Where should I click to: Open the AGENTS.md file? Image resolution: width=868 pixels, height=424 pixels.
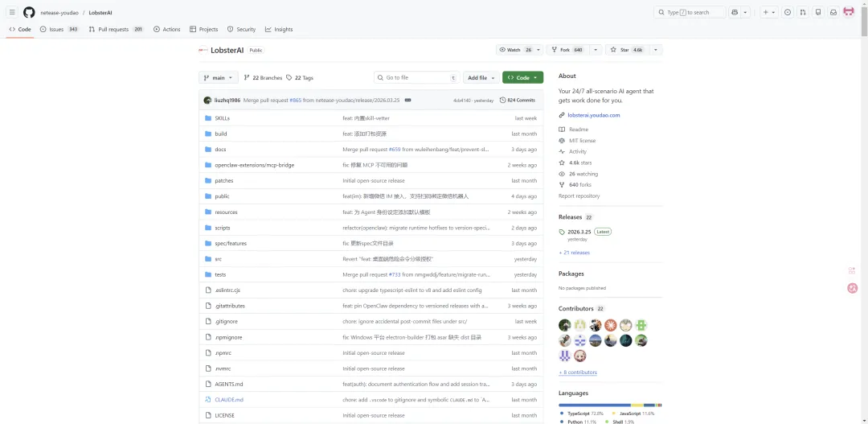click(x=228, y=384)
